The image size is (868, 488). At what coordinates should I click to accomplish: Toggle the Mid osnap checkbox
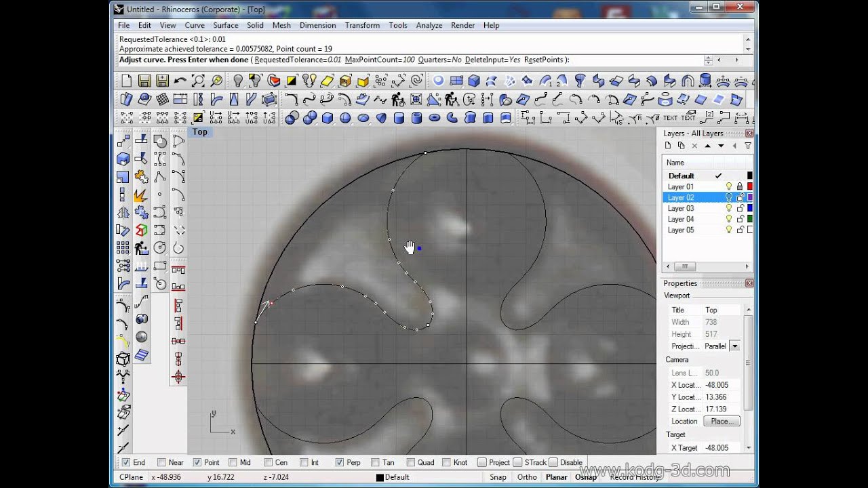pos(233,462)
